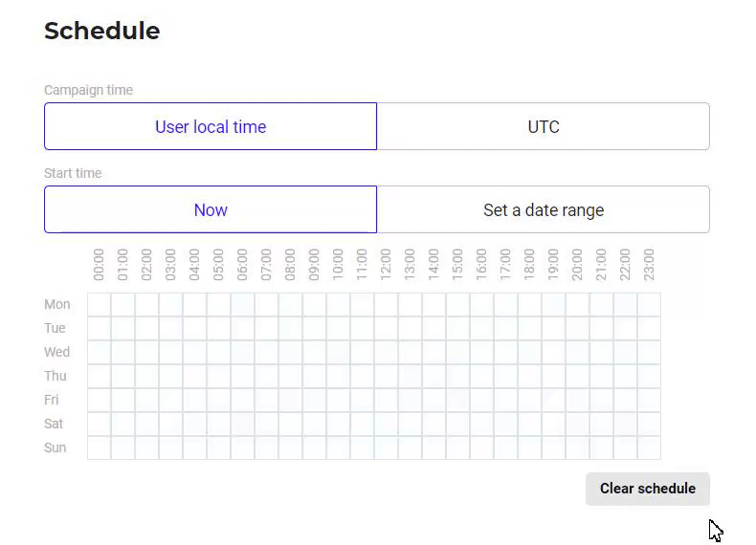Toggle the Friday 18:00 schedule cell
Screen dimensions: 756x545
530,400
